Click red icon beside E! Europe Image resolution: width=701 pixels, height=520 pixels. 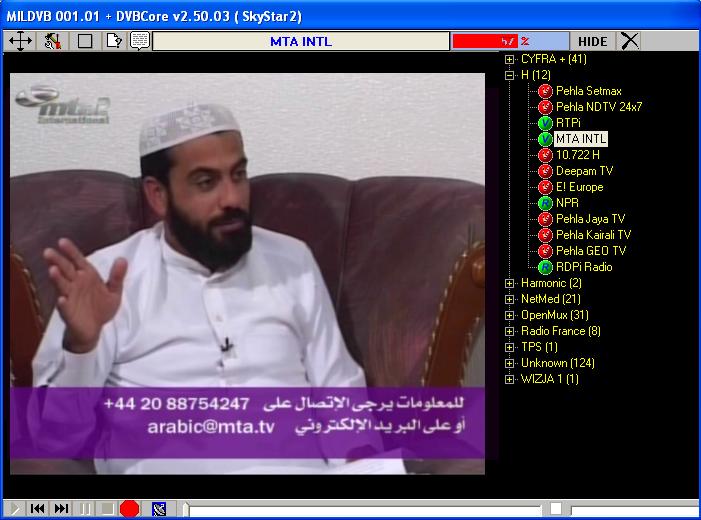545,187
